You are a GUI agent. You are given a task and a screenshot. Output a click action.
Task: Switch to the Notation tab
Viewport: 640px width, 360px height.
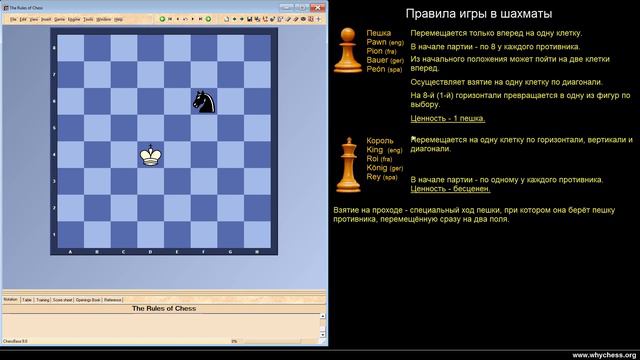point(11,300)
